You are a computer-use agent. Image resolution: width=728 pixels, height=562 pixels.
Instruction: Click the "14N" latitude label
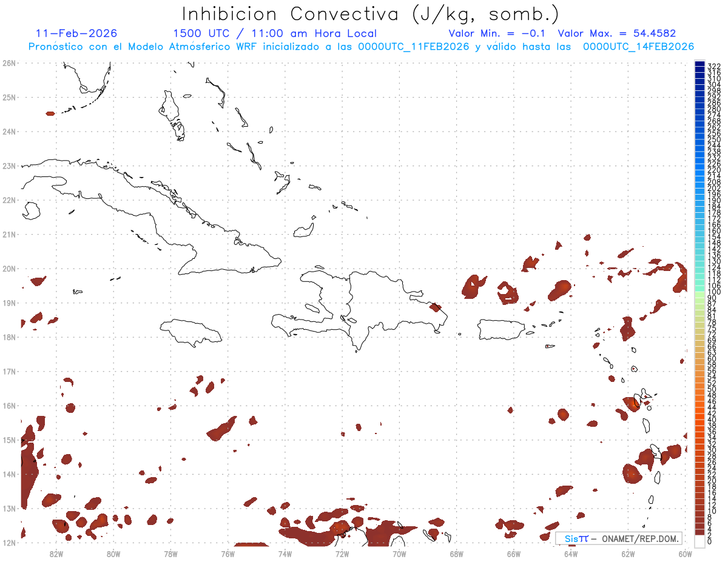coord(8,474)
